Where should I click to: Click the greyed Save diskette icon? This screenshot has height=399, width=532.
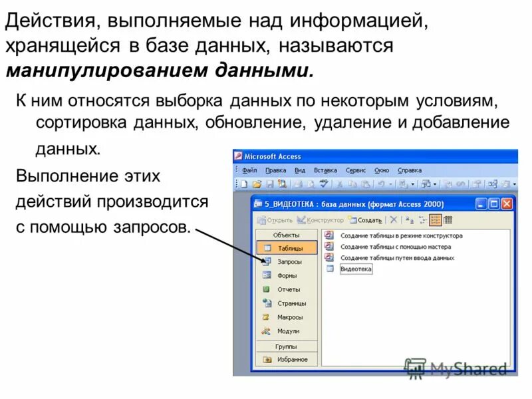[x=270, y=184]
